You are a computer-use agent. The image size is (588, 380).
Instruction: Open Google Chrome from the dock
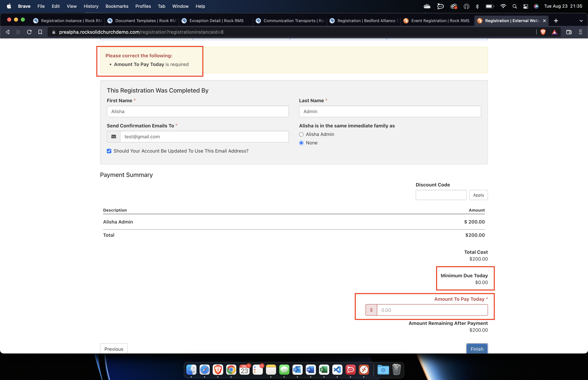231,370
